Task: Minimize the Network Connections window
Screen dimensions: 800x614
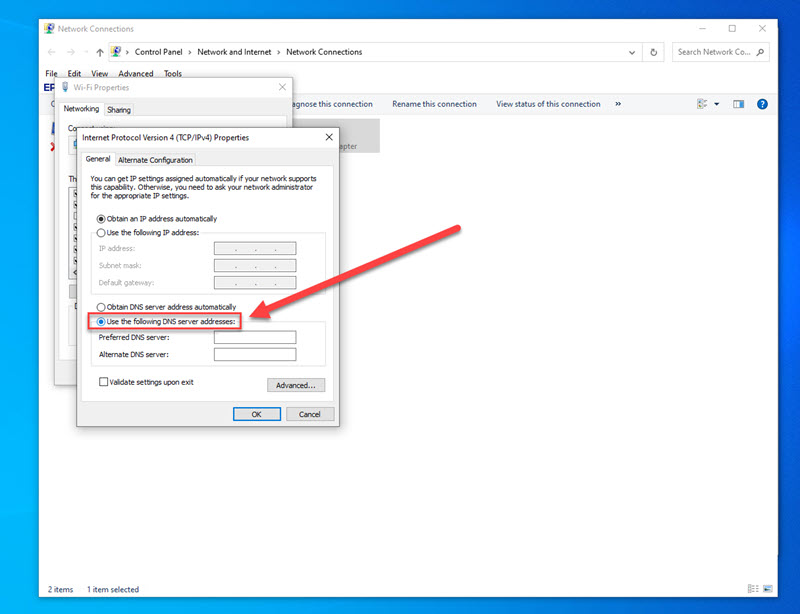Action: (x=702, y=29)
